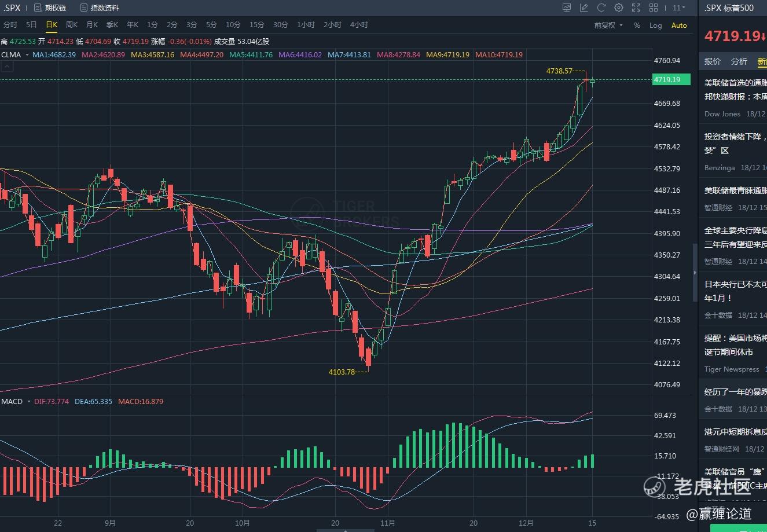Click the .SPX symbol title

(12, 8)
